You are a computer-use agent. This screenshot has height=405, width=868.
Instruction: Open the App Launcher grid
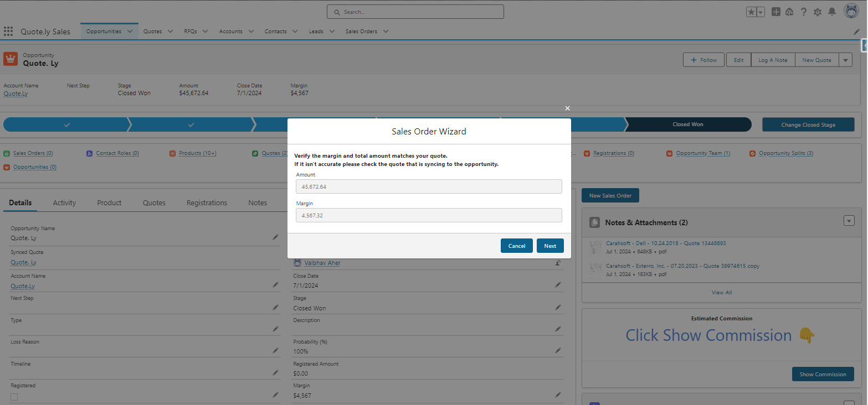click(x=8, y=31)
